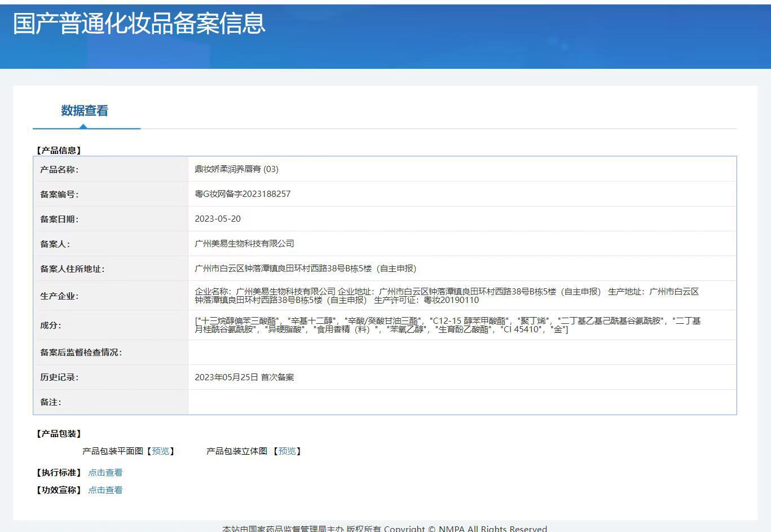771x532 pixels.
Task: Click the 备注 row label
Action: point(51,402)
